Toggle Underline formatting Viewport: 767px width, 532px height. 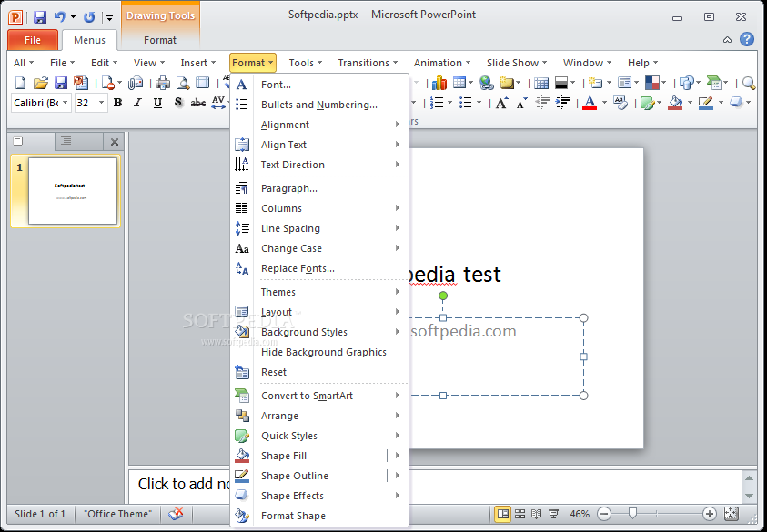pos(157,103)
